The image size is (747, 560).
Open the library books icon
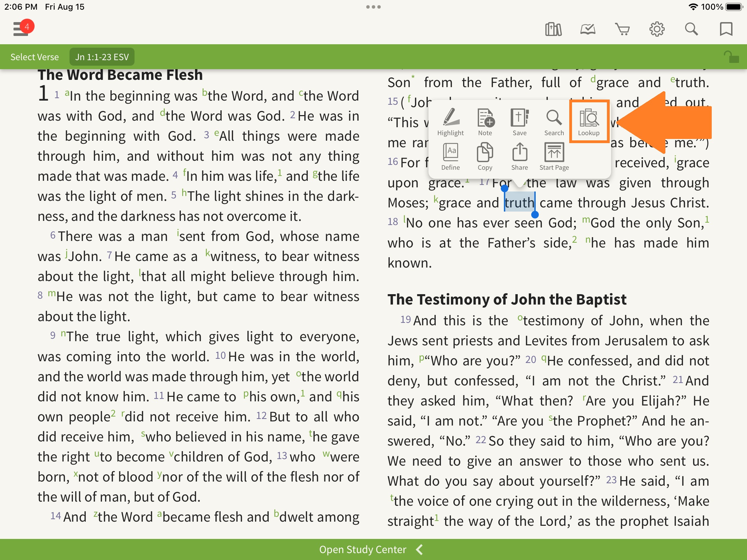point(553,29)
